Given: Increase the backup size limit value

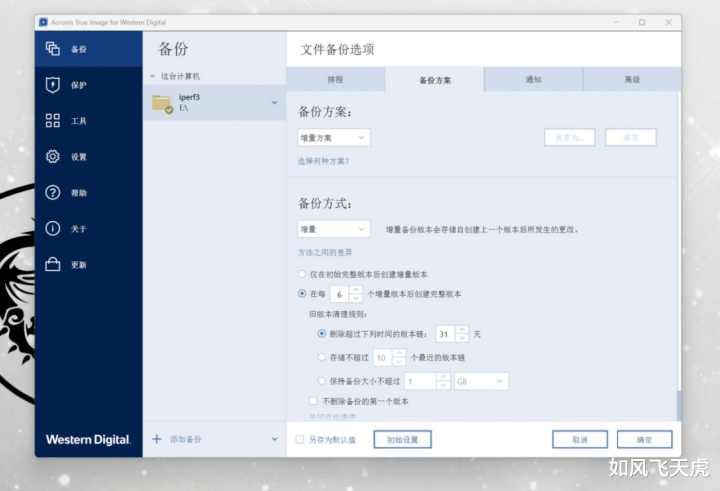Looking at the screenshot, I should (443, 377).
